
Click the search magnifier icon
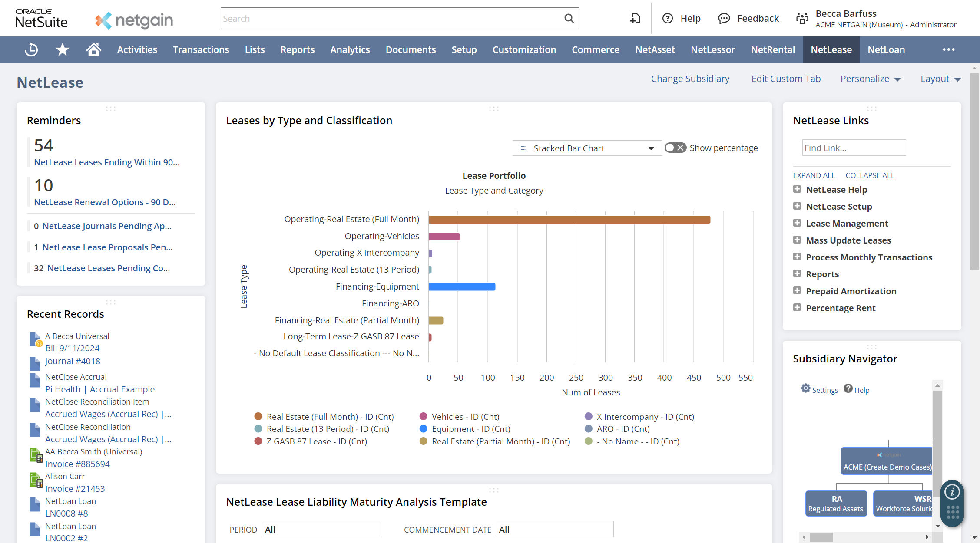[x=569, y=18]
